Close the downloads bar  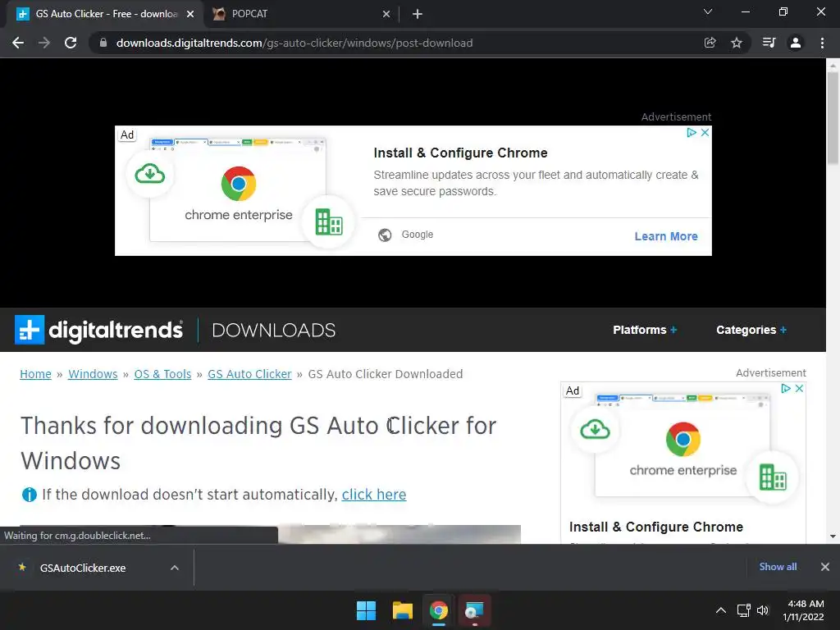(x=825, y=567)
